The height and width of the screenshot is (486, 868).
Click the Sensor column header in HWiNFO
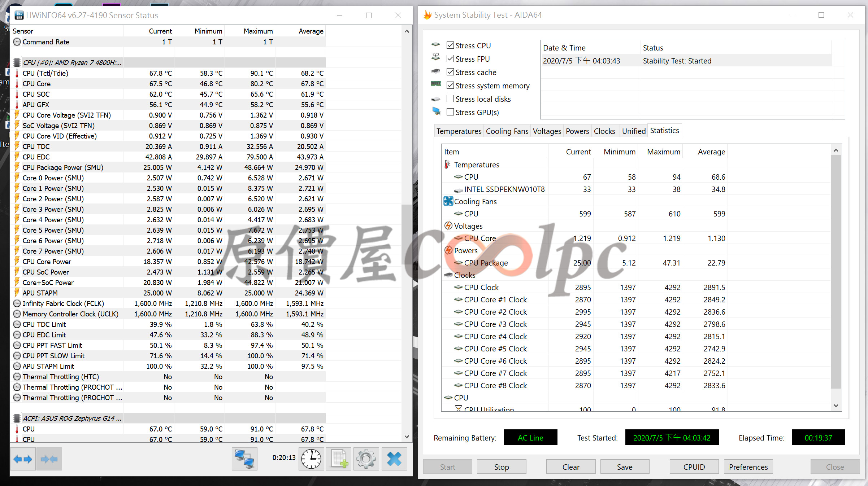pos(67,31)
